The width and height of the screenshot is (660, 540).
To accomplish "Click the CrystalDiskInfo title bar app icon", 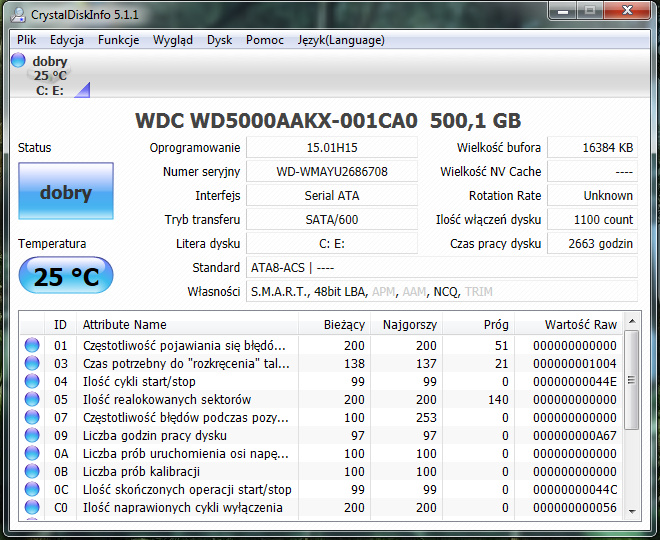I will (x=18, y=15).
